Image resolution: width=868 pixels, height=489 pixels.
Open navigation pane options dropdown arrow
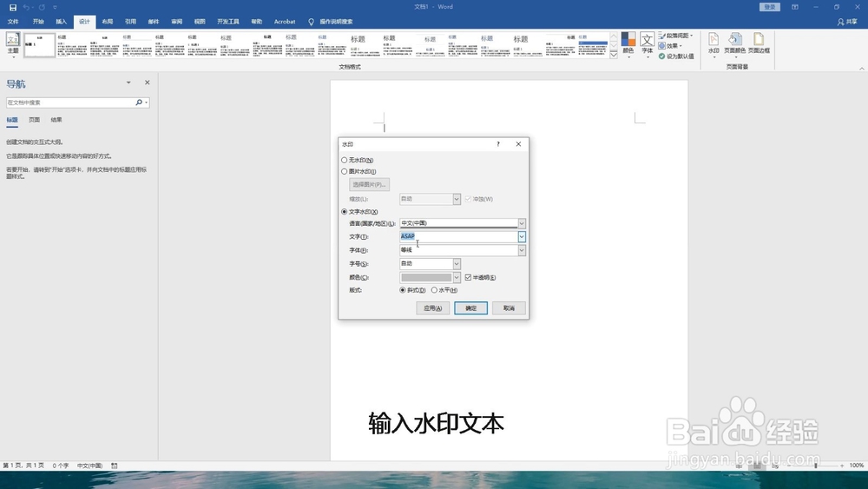[128, 83]
